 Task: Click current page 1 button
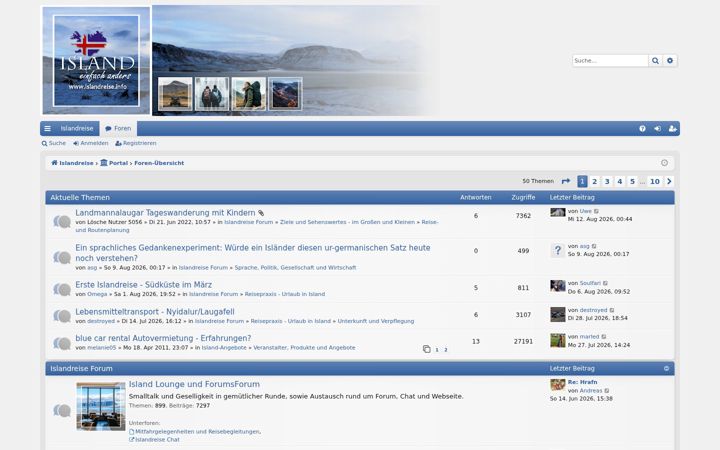coord(582,181)
